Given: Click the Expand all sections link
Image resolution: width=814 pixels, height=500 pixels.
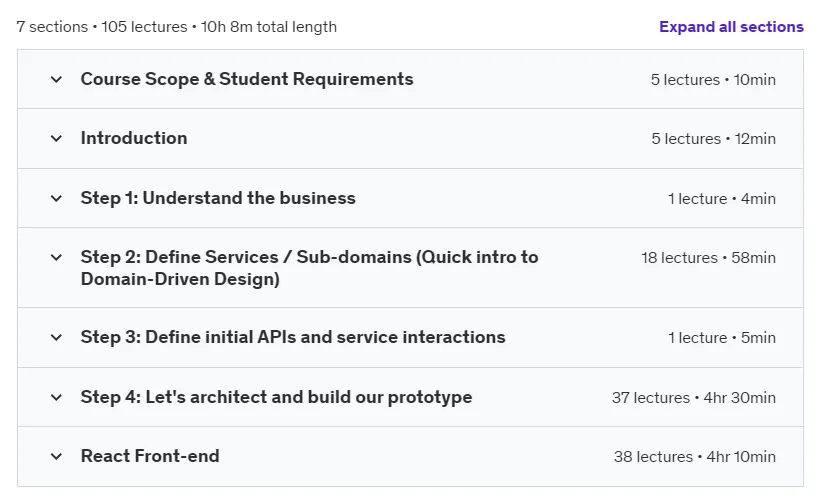Looking at the screenshot, I should tap(731, 27).
